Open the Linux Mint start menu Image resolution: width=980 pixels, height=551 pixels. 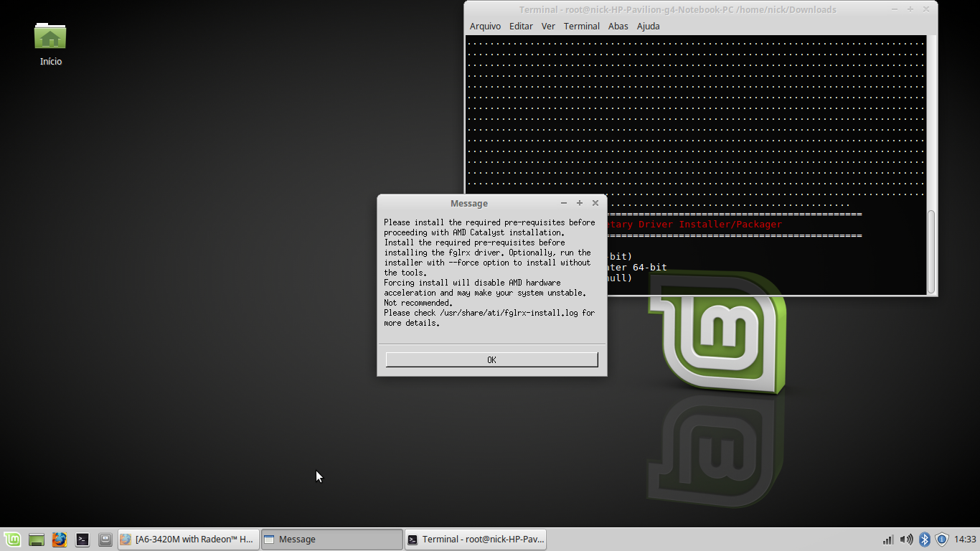click(12, 540)
